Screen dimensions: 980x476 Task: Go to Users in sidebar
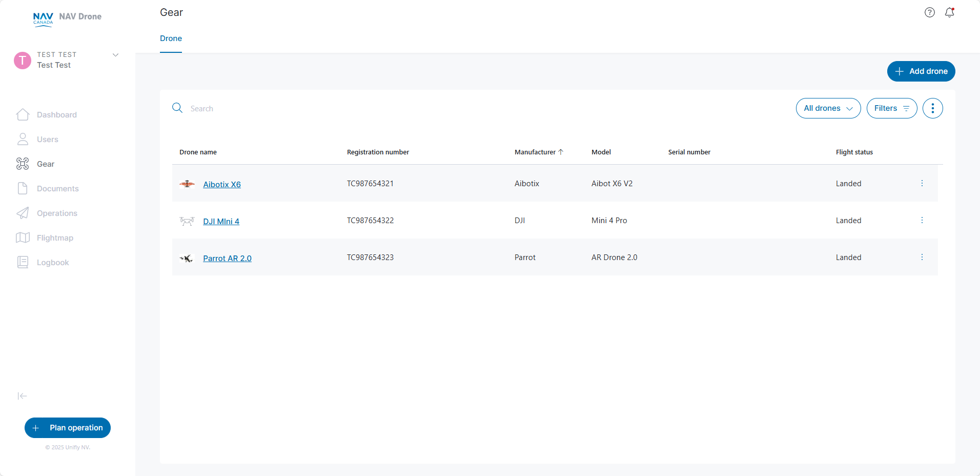coord(48,140)
